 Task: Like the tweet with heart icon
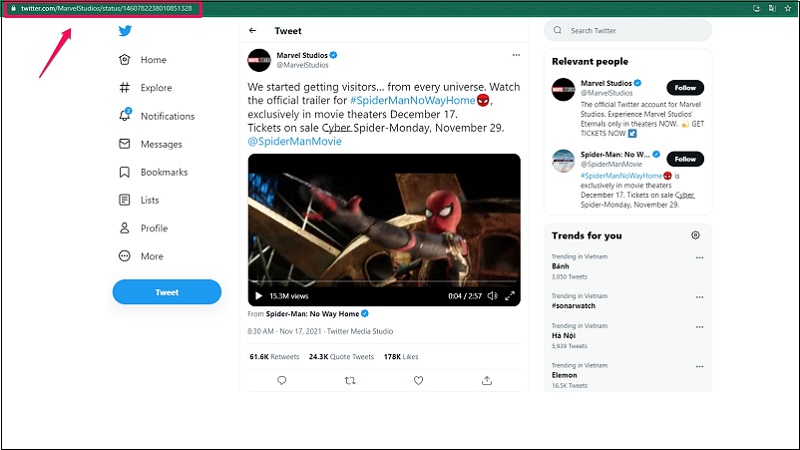[x=418, y=380]
